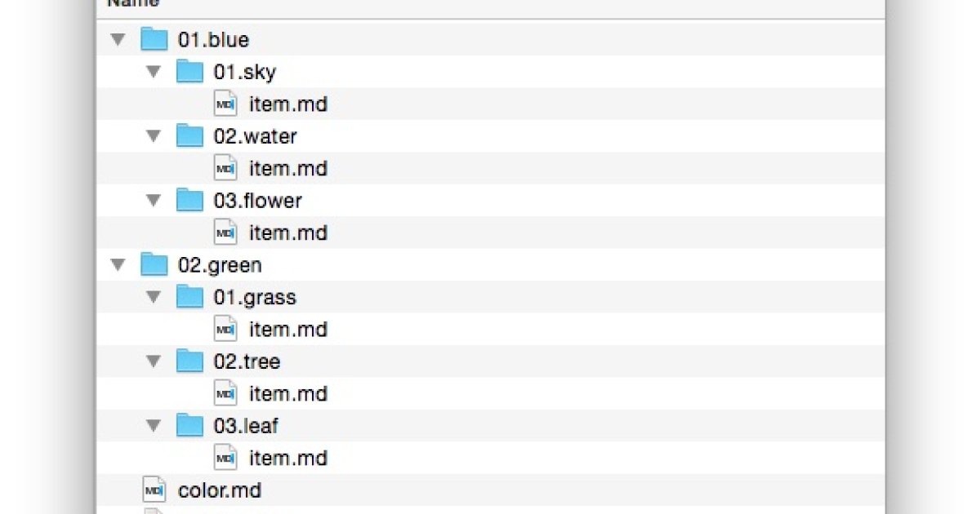This screenshot has height=514, width=980.
Task: Click the 01.blue folder icon
Action: (x=154, y=39)
